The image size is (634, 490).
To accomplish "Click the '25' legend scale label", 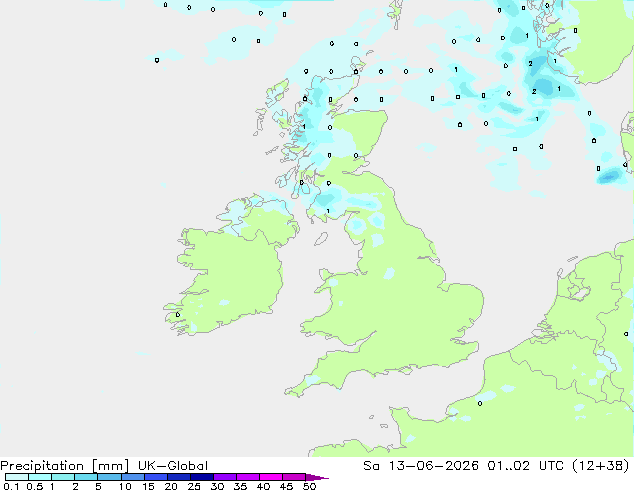I will pos(194,486).
